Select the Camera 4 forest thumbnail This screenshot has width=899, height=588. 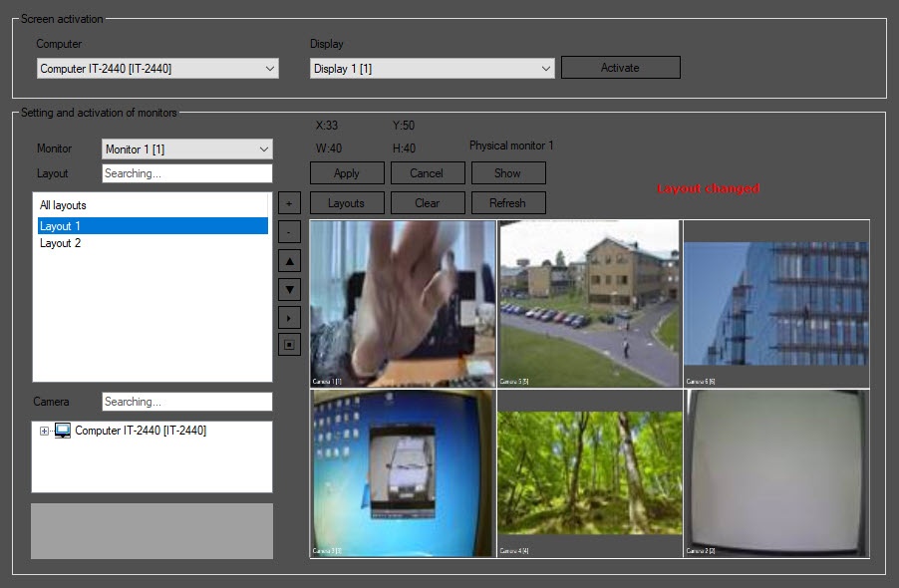coord(589,472)
